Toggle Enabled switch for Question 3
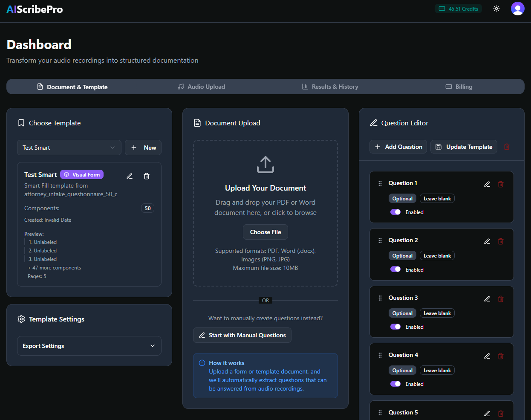 pos(395,327)
